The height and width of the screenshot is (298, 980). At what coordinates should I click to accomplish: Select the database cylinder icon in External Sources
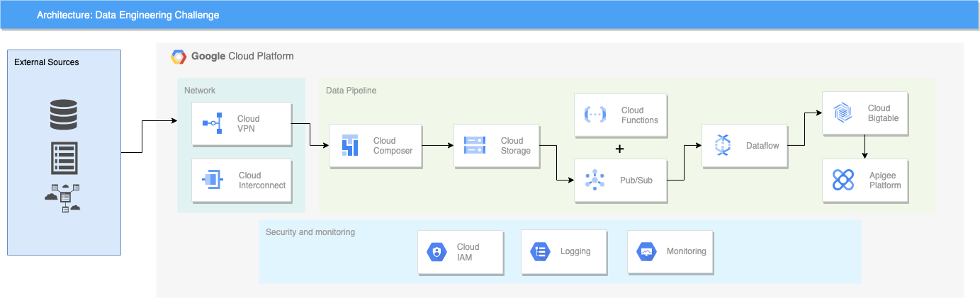point(64,115)
